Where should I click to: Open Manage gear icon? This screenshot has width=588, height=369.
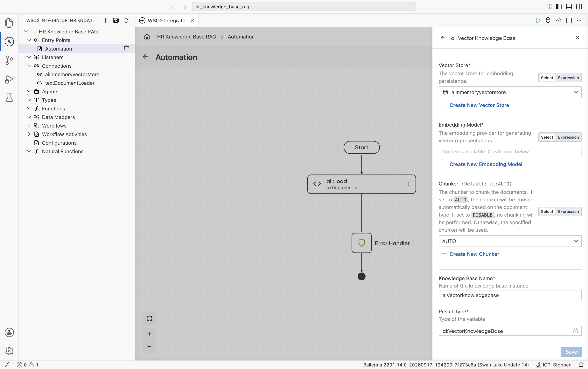(x=9, y=351)
